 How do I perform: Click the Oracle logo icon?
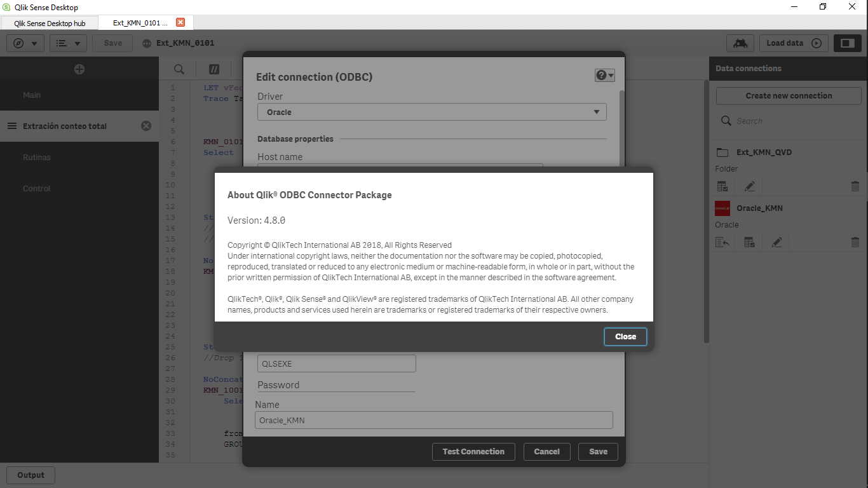tap(722, 208)
